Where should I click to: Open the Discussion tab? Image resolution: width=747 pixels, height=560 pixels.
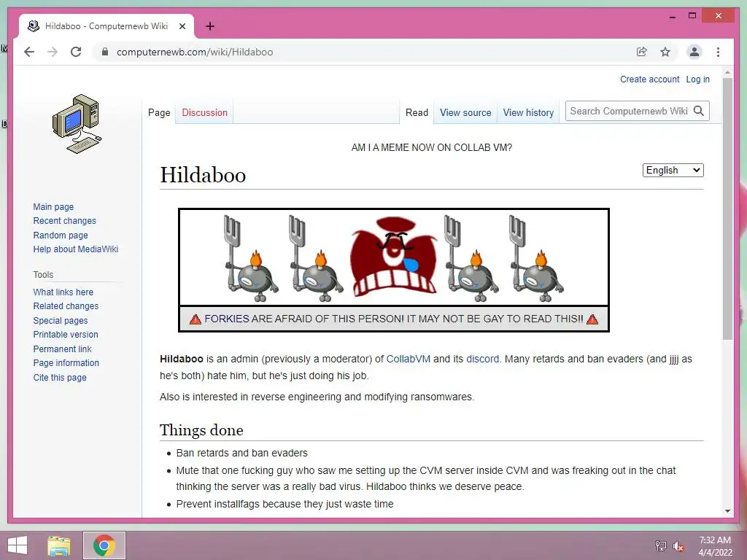(204, 113)
